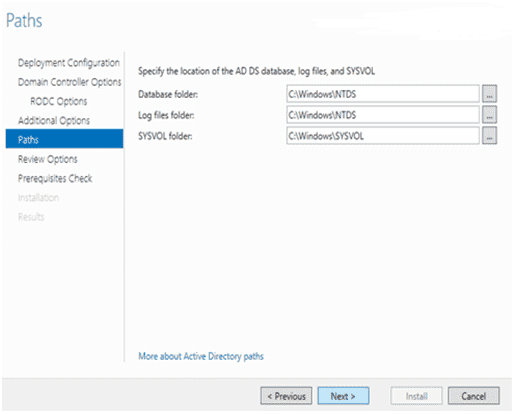
Task: Open browse button for Database folder
Action: pyautogui.click(x=489, y=94)
